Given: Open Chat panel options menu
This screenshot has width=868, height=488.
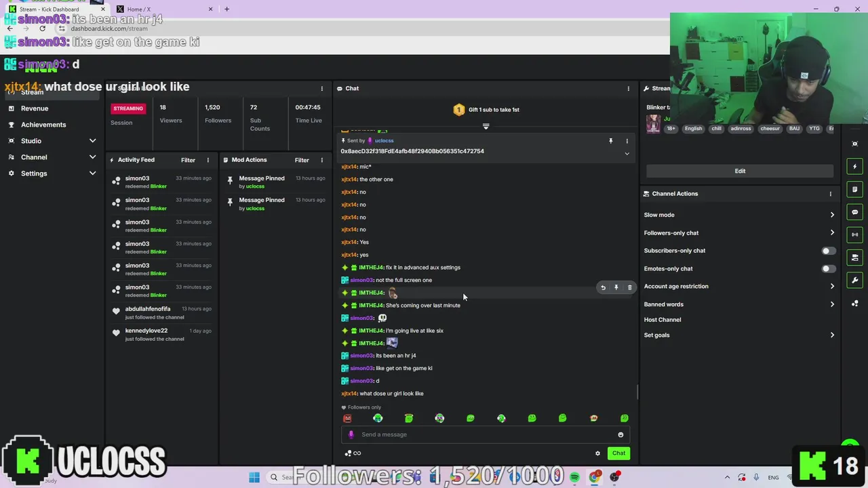Looking at the screenshot, I should tap(628, 88).
